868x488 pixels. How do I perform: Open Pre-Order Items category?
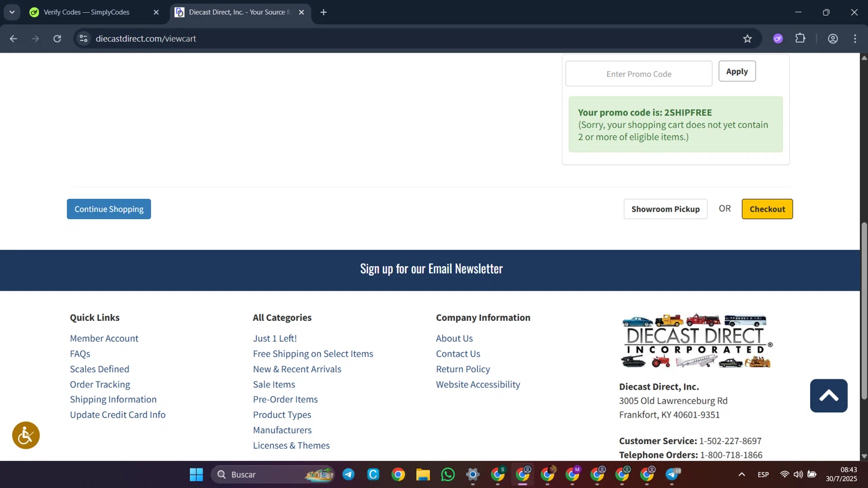(285, 400)
